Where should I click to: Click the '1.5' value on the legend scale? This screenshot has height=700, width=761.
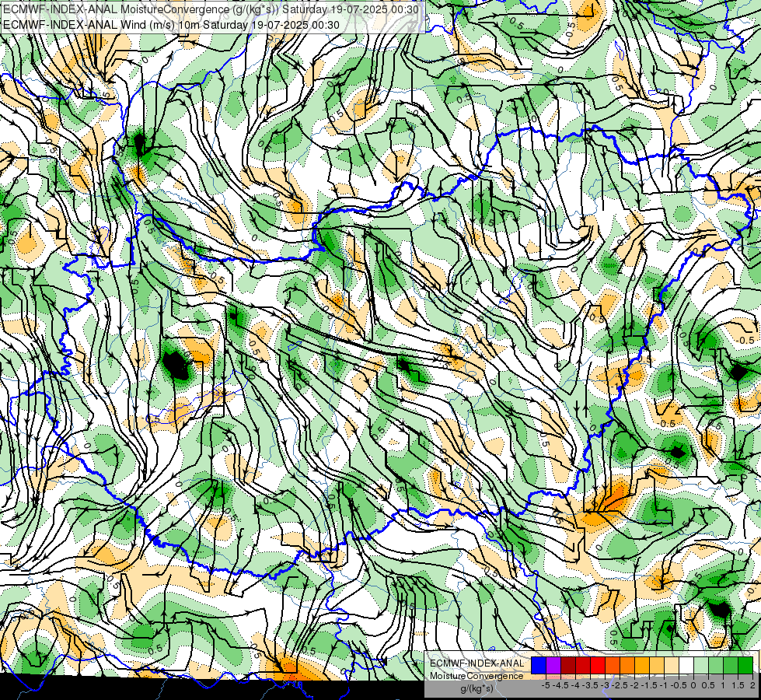(738, 685)
